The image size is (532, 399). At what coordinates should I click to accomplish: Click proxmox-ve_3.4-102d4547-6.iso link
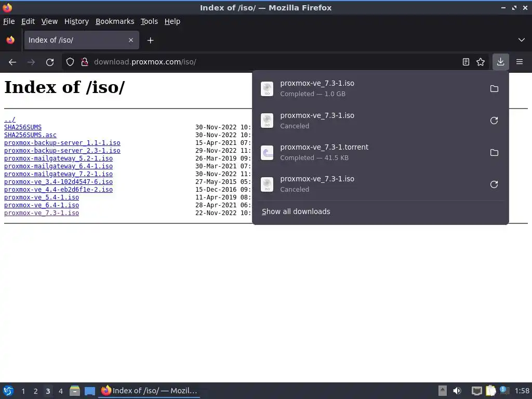click(58, 182)
